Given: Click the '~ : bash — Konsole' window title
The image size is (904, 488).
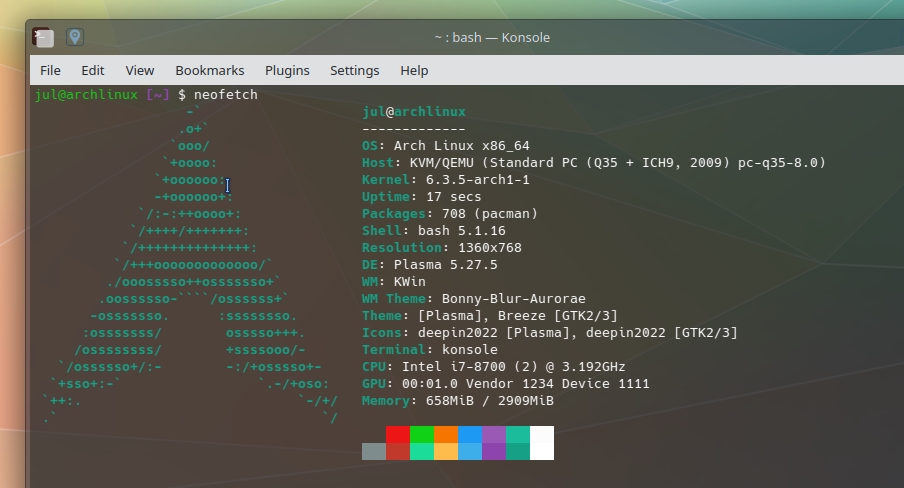Looking at the screenshot, I should click(492, 38).
